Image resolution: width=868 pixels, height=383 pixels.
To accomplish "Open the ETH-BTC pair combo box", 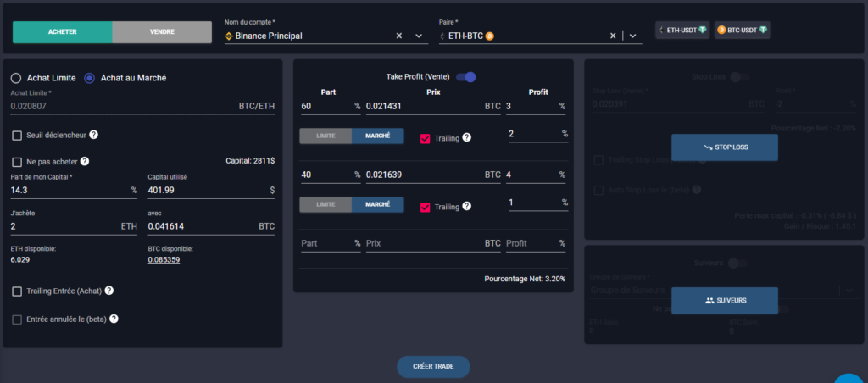I will pos(540,36).
